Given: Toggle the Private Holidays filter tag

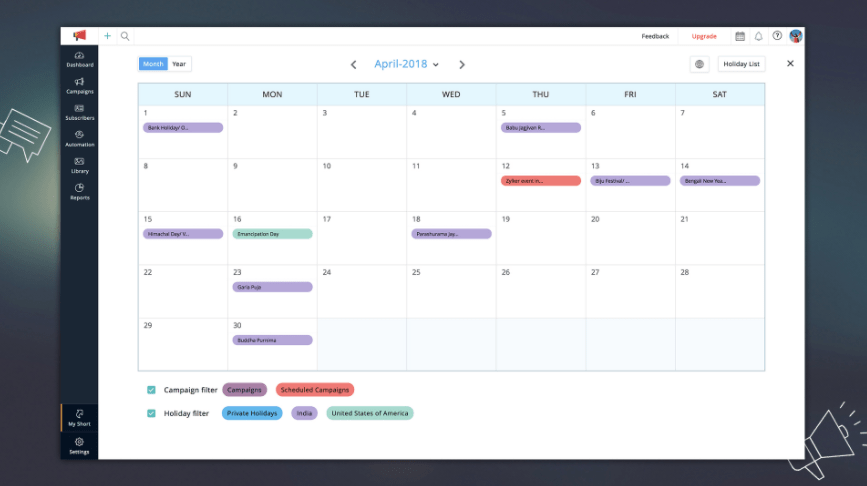Looking at the screenshot, I should click(x=252, y=413).
